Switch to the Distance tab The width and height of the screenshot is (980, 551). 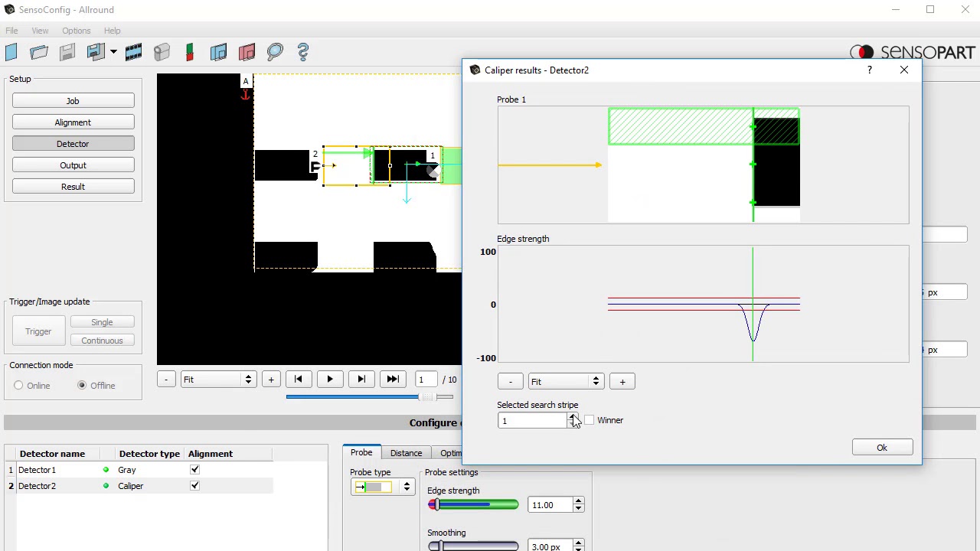(x=406, y=453)
